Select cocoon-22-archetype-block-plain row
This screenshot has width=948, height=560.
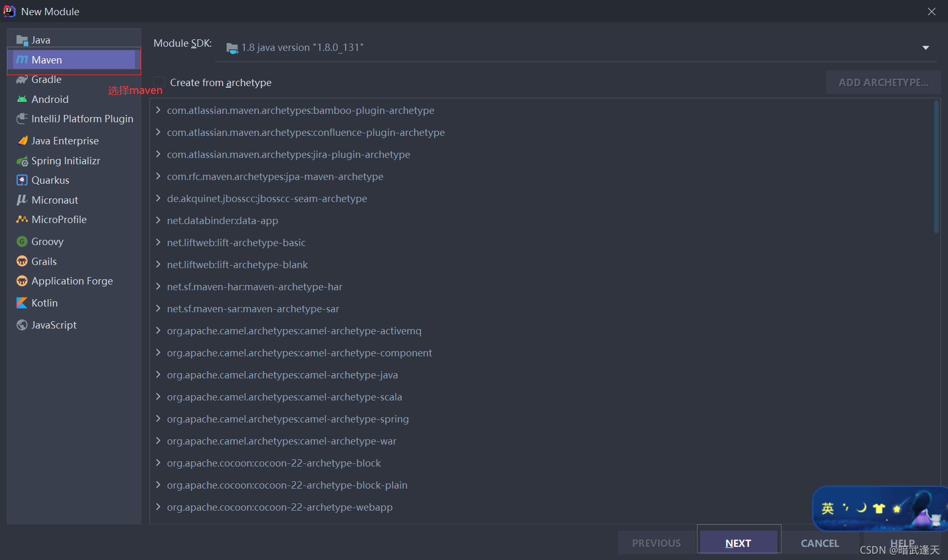[x=541, y=485]
